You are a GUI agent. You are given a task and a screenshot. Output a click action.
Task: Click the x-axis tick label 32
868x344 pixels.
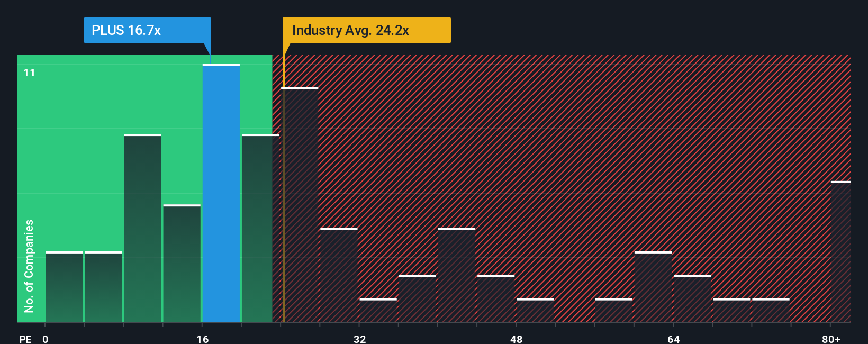tap(360, 339)
